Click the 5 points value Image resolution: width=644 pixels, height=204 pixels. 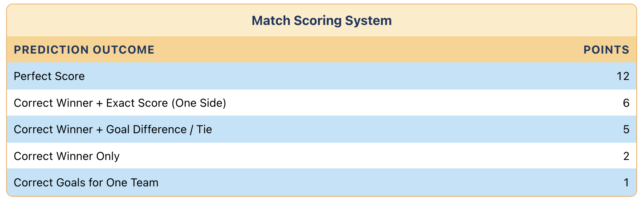pyautogui.click(x=626, y=130)
